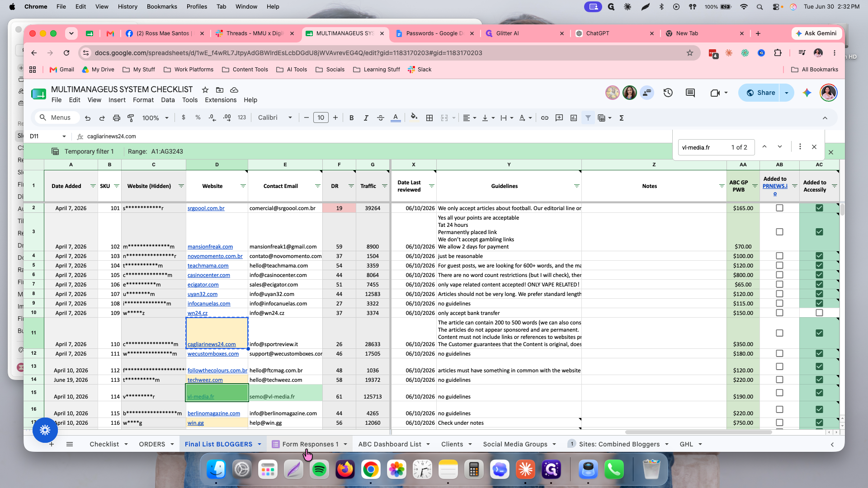Click next search result arrow
Image resolution: width=868 pixels, height=488 pixels.
pyautogui.click(x=780, y=147)
